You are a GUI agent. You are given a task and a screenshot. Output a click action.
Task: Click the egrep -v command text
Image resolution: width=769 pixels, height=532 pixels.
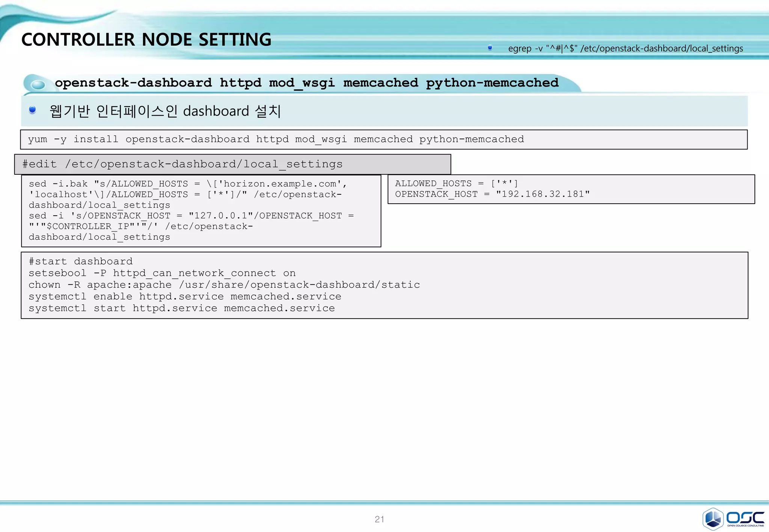point(625,48)
